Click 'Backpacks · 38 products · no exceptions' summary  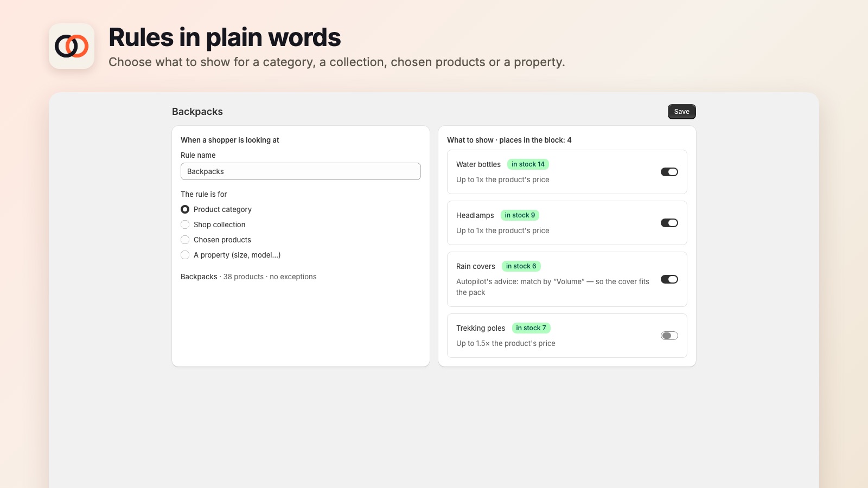[x=248, y=277]
